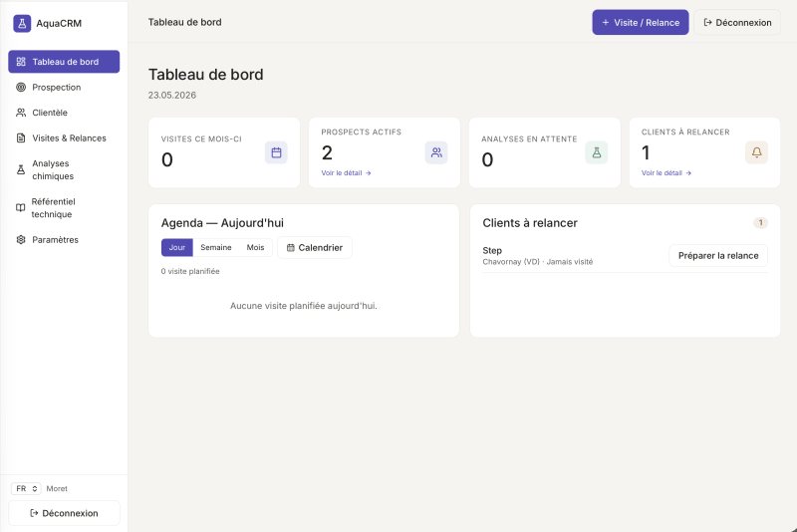Open Référentiel technique section

pos(64,208)
